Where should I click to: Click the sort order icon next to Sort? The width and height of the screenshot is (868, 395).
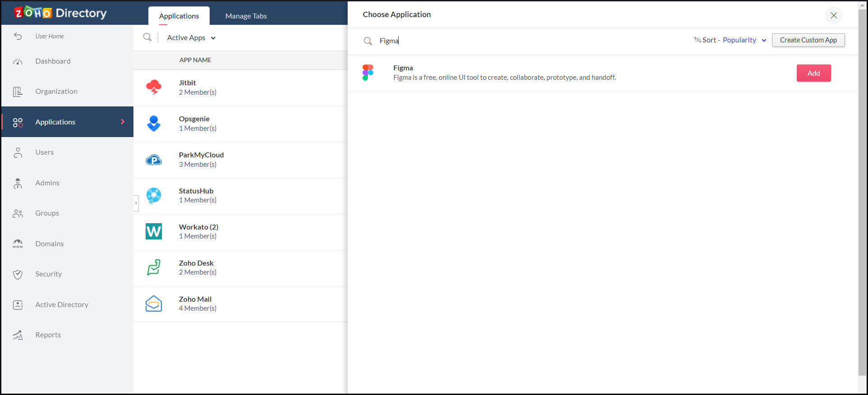(698, 40)
